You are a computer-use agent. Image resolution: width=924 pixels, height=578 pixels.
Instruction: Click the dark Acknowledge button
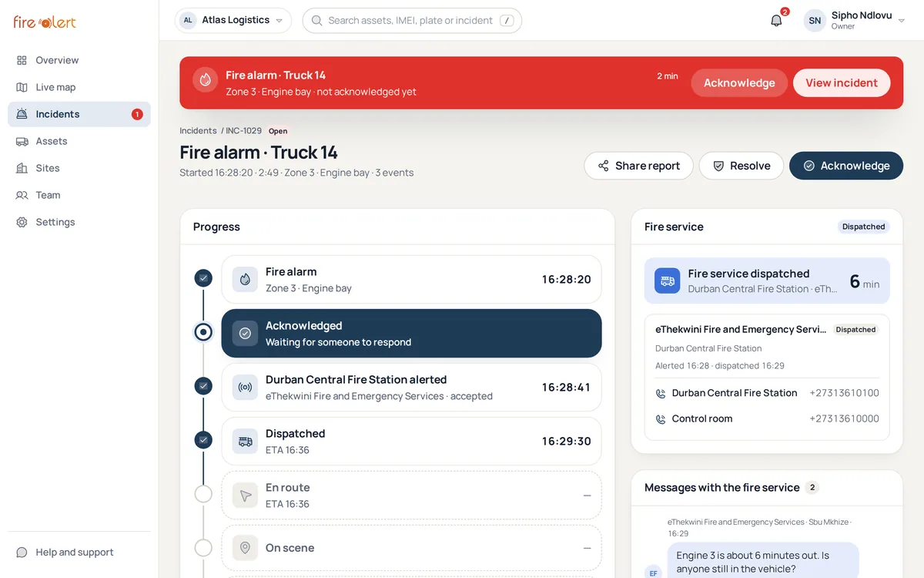(x=846, y=166)
